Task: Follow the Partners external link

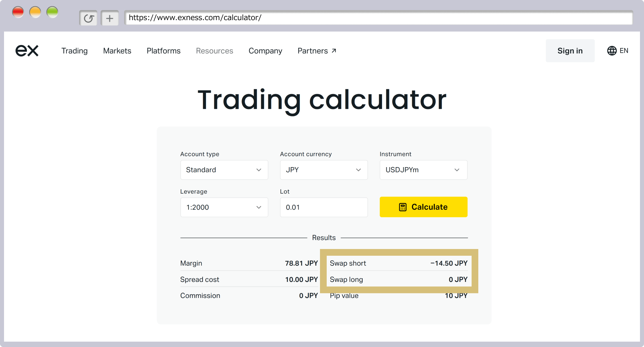Action: (317, 51)
